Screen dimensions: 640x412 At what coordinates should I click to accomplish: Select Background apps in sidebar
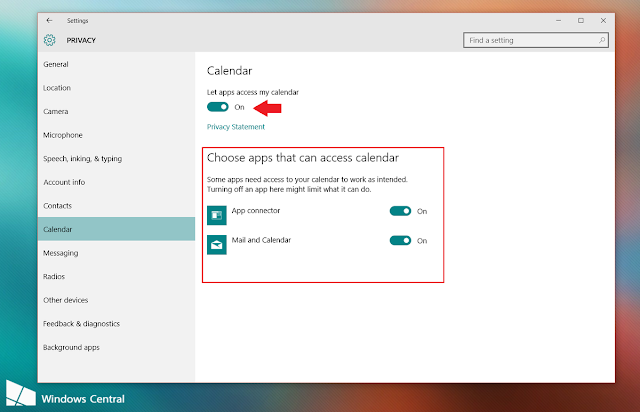[x=116, y=347]
